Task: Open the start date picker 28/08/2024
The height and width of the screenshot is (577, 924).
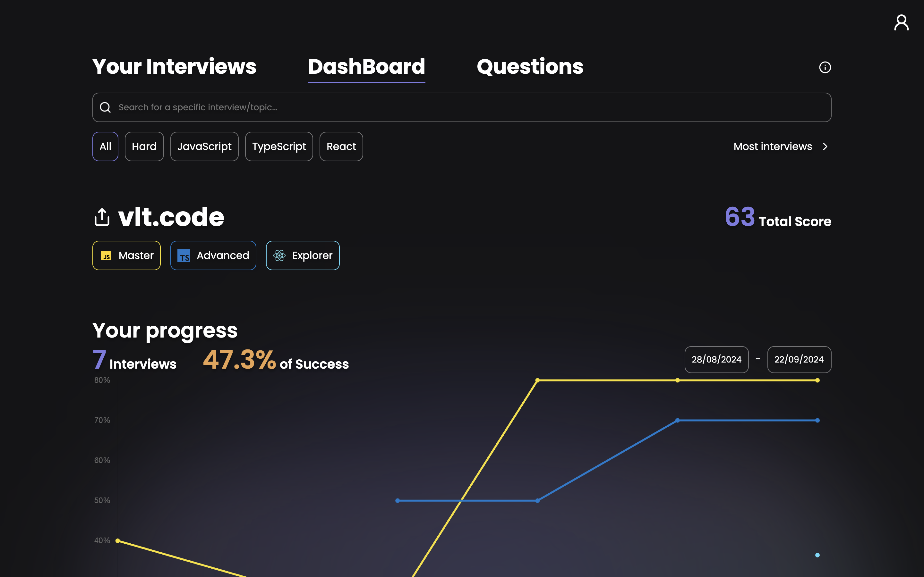Action: click(x=716, y=359)
